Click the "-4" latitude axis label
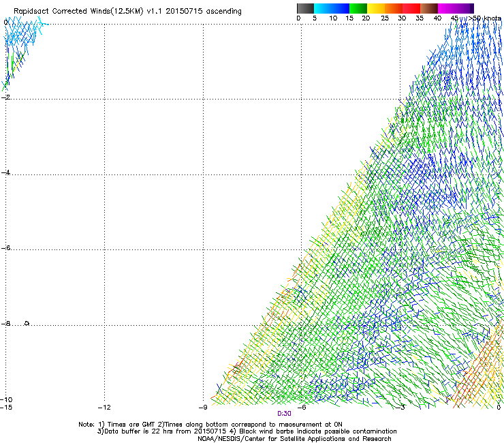This screenshot has width=504, height=443. click(5, 172)
